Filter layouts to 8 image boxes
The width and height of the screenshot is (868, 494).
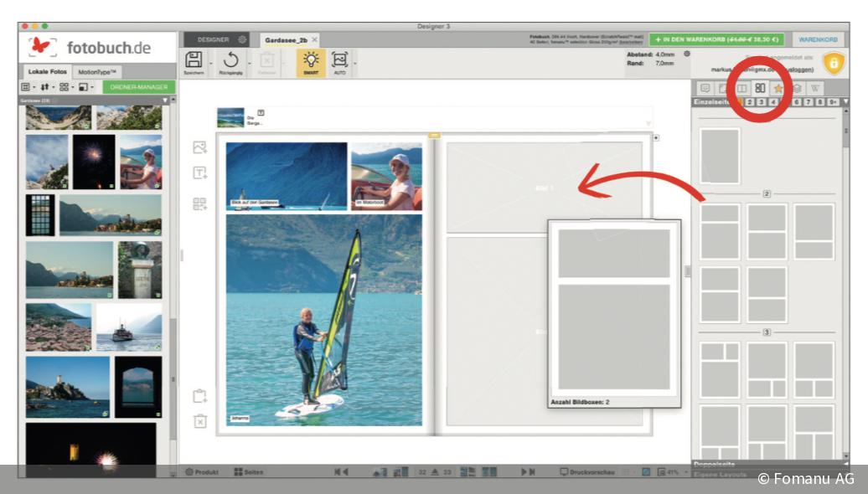(820, 102)
